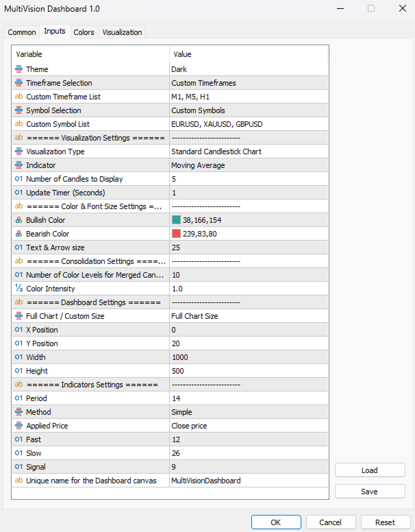415x532 pixels.
Task: Click the red Bearish Color swatch
Action: tap(176, 234)
